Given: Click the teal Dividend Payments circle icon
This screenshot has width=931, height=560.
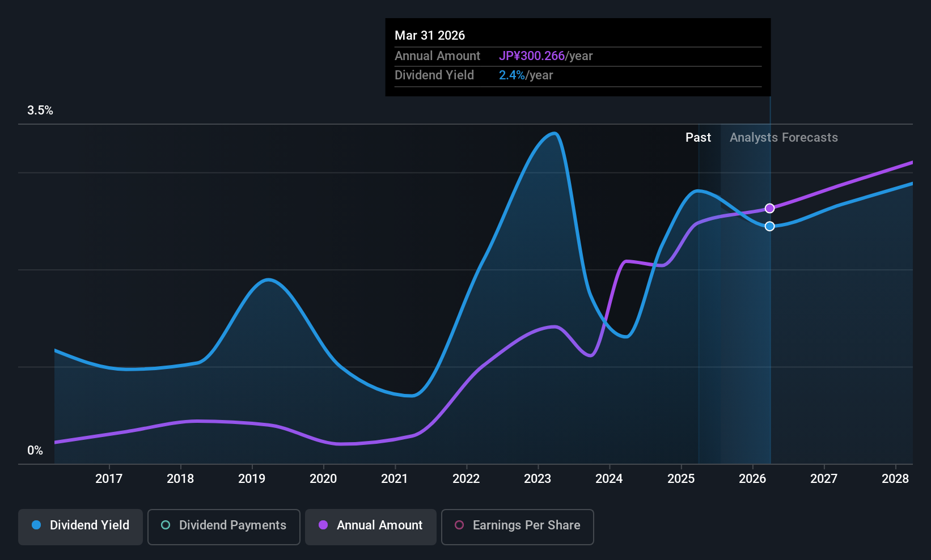Looking at the screenshot, I should coord(166,525).
